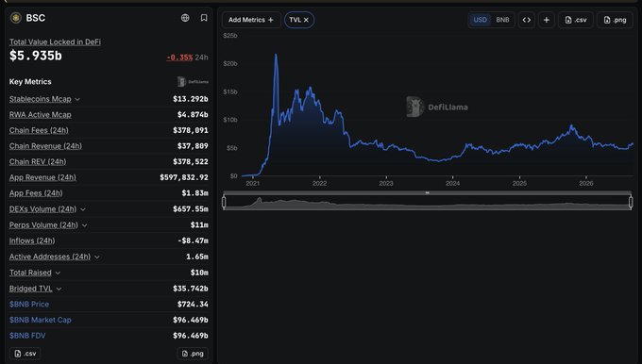The height and width of the screenshot is (364, 642).
Task: Click the App Fees (24h) label
Action: (x=36, y=193)
